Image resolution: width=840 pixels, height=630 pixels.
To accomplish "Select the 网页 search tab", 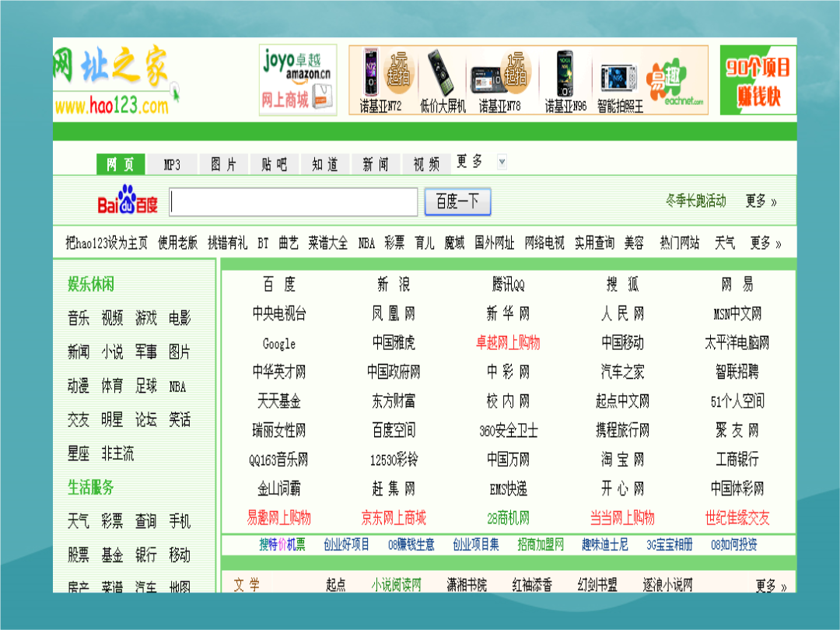I will pyautogui.click(x=121, y=164).
